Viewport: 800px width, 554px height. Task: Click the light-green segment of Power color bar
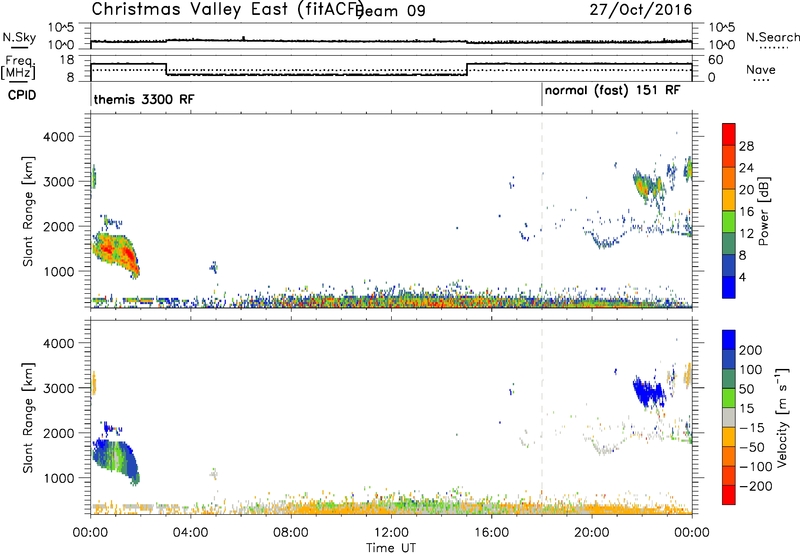pos(729,222)
